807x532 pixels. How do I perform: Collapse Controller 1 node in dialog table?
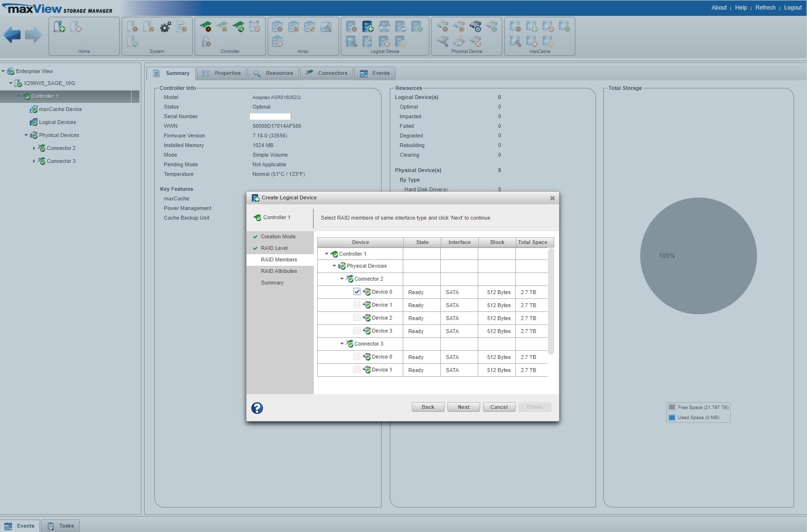pyautogui.click(x=326, y=254)
